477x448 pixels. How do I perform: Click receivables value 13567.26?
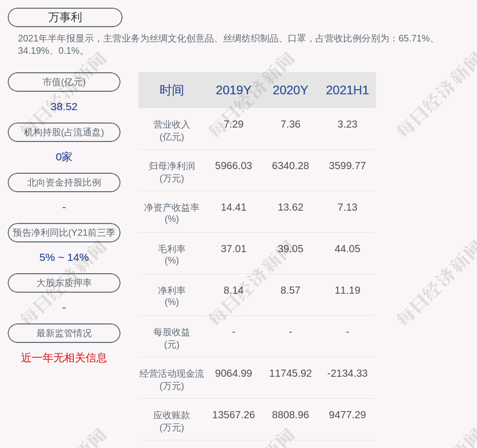[x=233, y=415]
